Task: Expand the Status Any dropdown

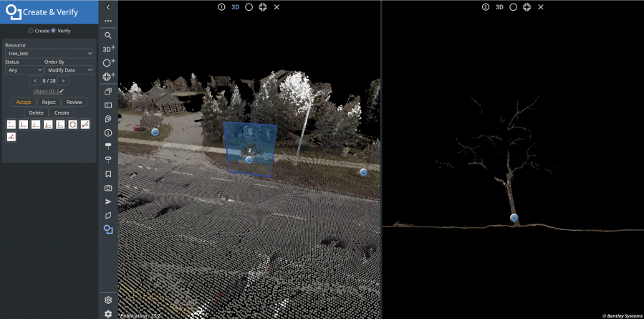Action: pyautogui.click(x=24, y=70)
